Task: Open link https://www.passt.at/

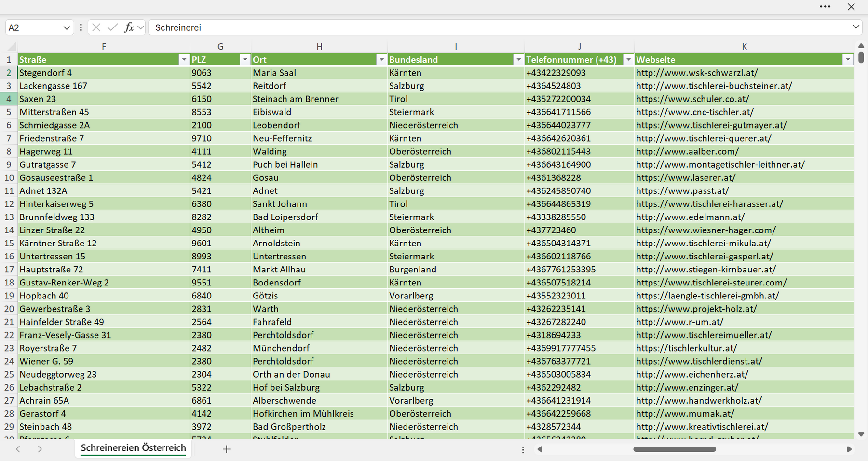Action: (x=682, y=191)
